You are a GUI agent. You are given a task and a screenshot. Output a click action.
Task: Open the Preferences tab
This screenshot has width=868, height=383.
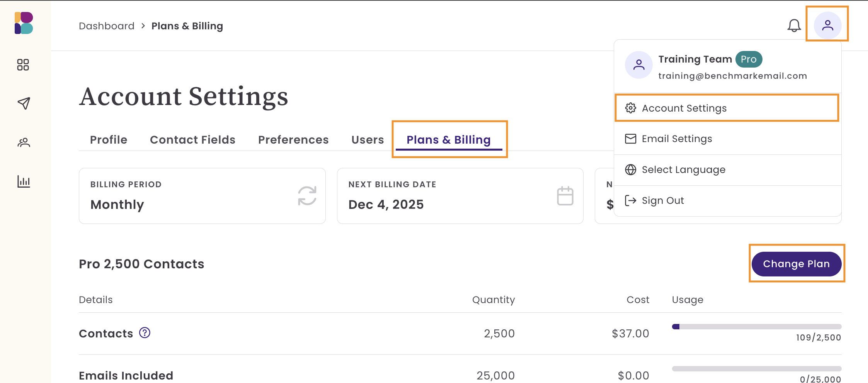(x=293, y=140)
